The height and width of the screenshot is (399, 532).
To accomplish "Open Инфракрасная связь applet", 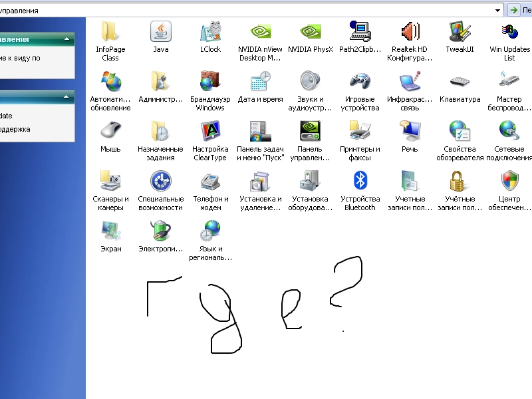I will click(410, 81).
